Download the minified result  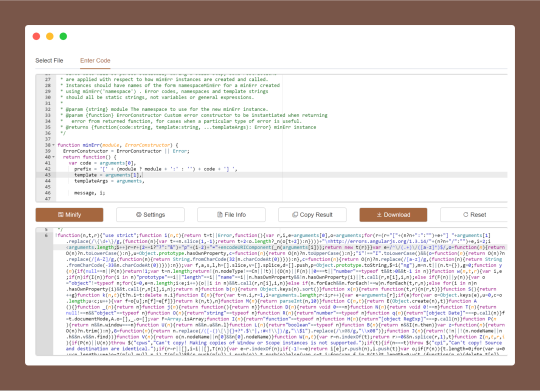[393, 215]
